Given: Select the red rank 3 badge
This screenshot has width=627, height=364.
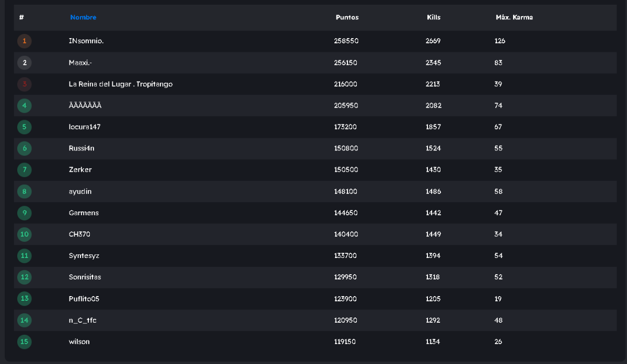Looking at the screenshot, I should tap(24, 84).
